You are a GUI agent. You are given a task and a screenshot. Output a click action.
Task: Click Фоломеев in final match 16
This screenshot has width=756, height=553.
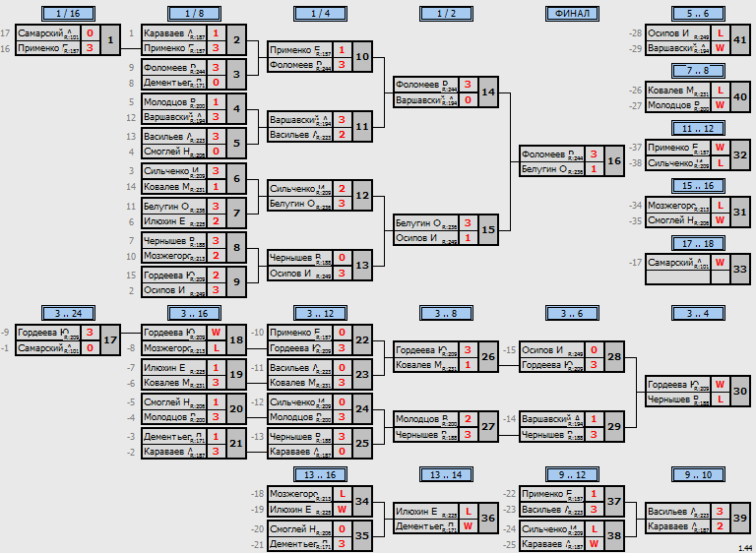551,154
